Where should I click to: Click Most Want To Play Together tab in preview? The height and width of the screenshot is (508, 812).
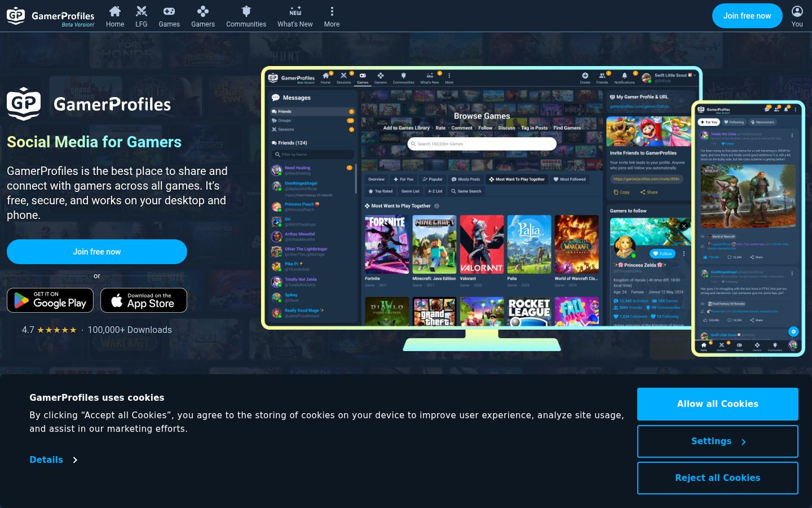[x=517, y=179]
